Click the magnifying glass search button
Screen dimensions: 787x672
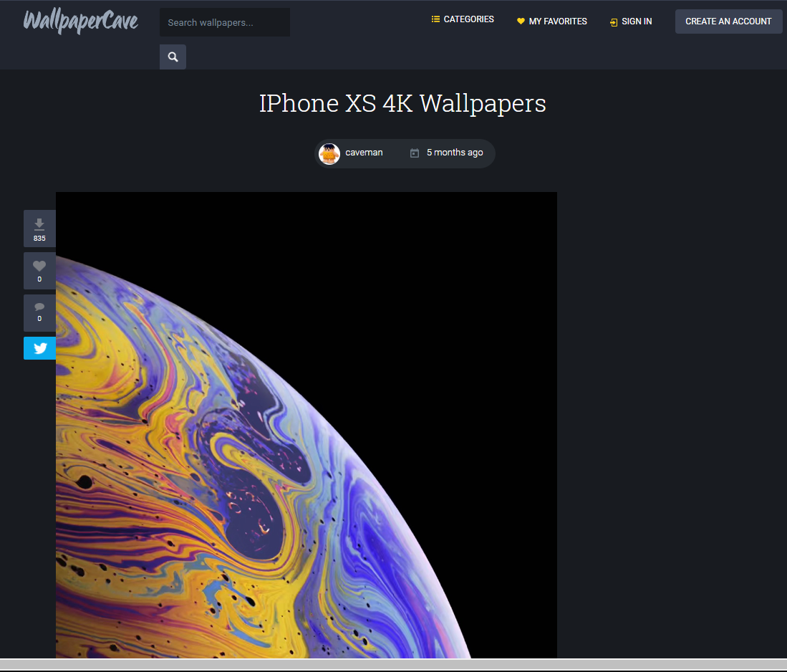tap(173, 57)
